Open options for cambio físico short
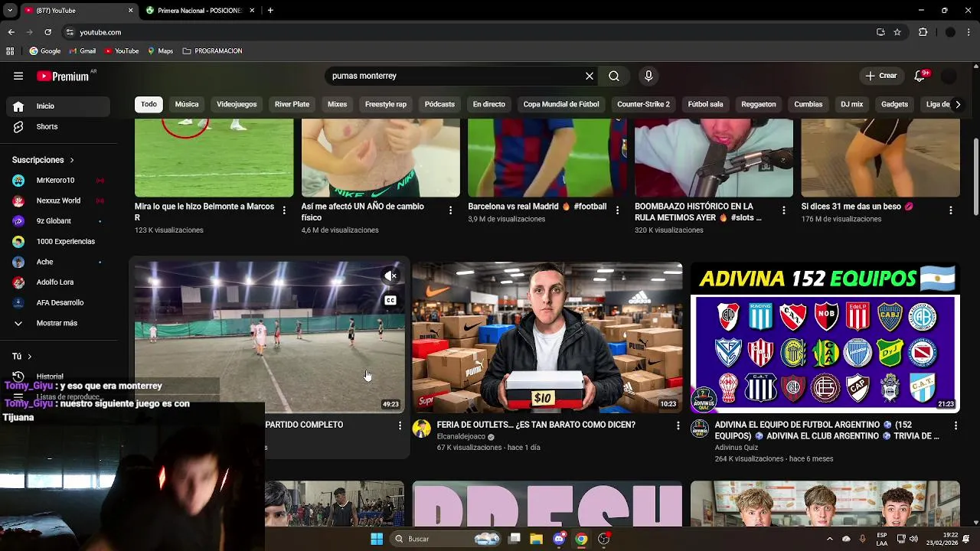Screen dimensions: 980x551 [x=450, y=210]
